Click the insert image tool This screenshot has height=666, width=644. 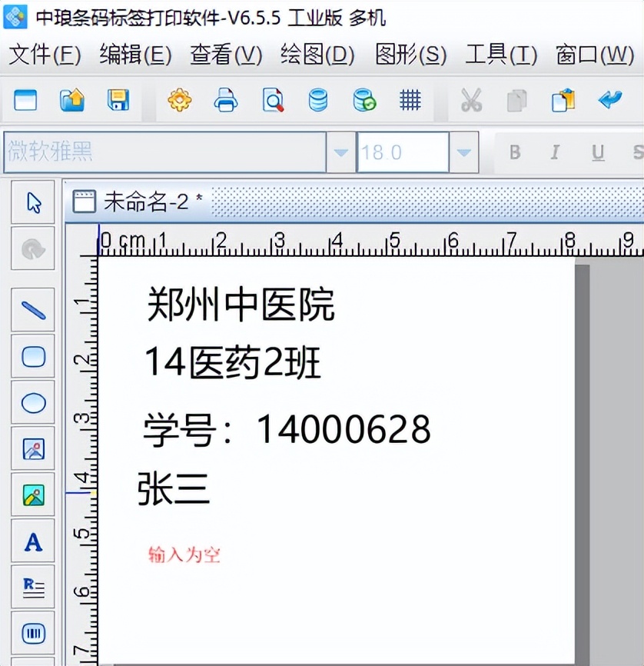[x=32, y=448]
